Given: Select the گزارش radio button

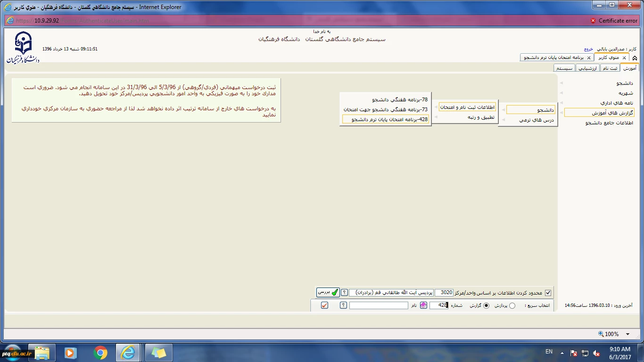Looking at the screenshot, I should coord(487,305).
